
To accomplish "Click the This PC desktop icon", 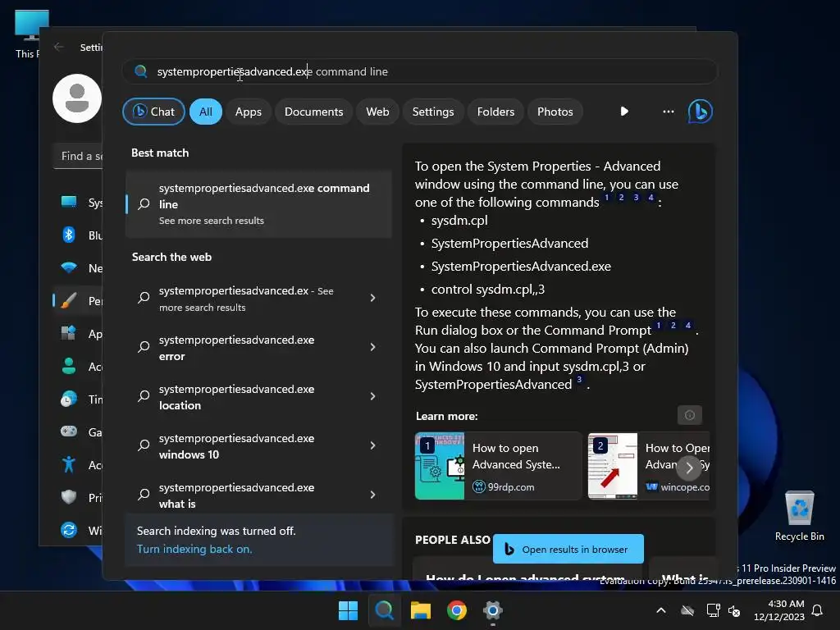I will (30, 34).
